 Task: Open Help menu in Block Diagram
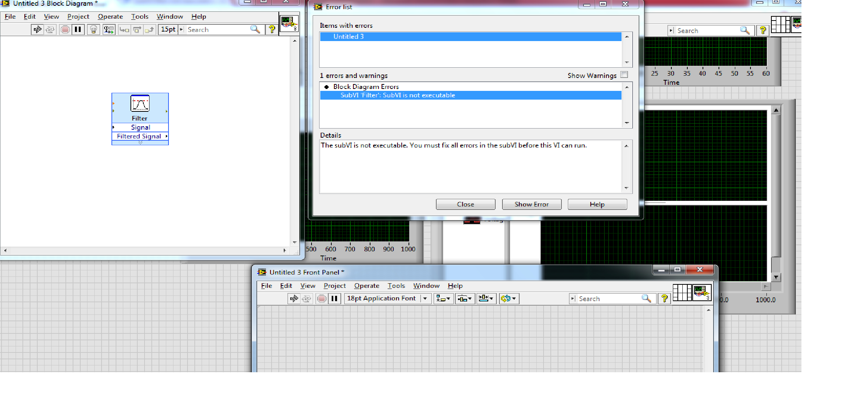coord(199,16)
